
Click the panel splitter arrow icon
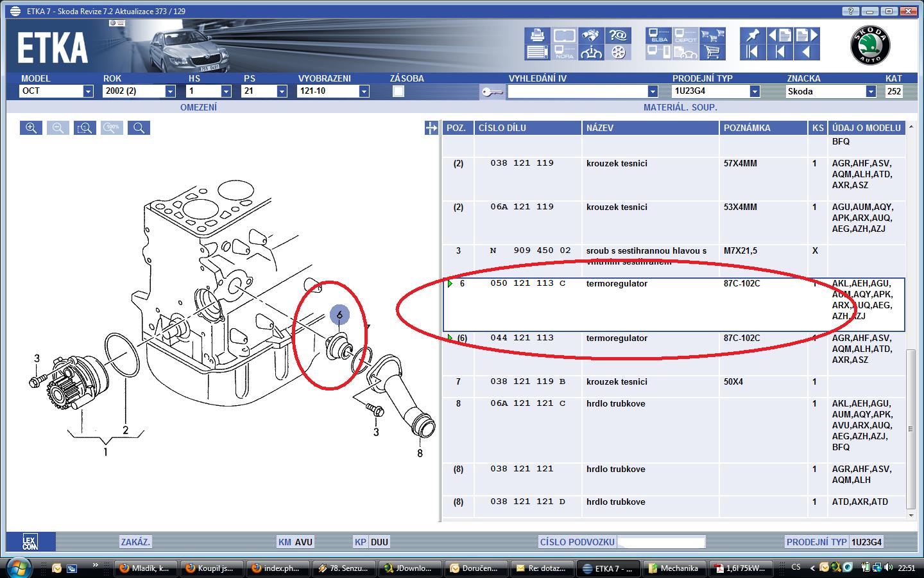coord(431,128)
